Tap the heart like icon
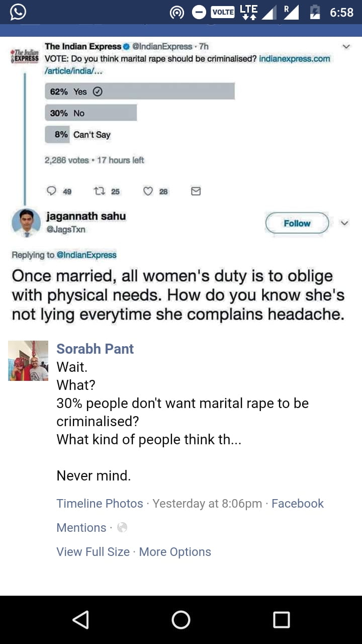The image size is (362, 644). [x=148, y=191]
